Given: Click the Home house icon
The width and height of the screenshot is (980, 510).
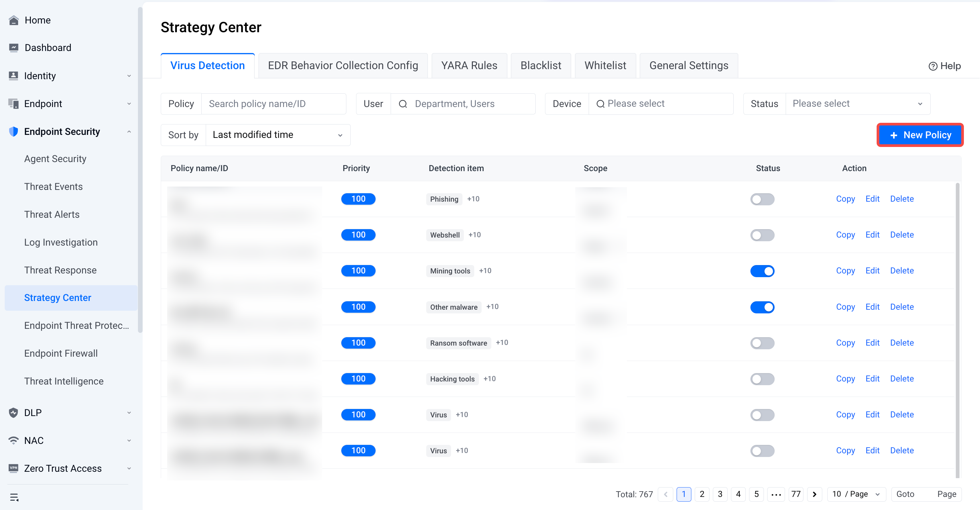Looking at the screenshot, I should point(14,20).
